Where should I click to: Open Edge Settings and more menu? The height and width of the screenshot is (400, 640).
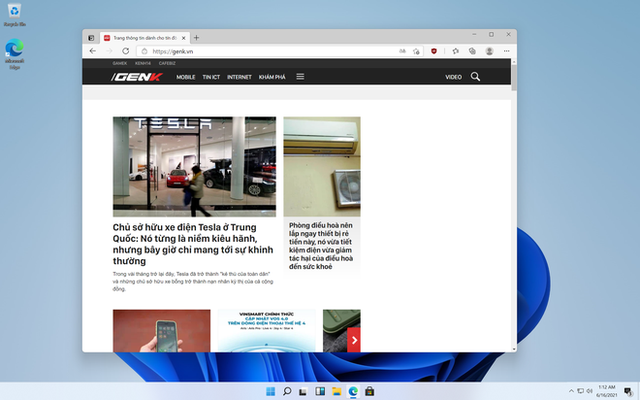507,51
